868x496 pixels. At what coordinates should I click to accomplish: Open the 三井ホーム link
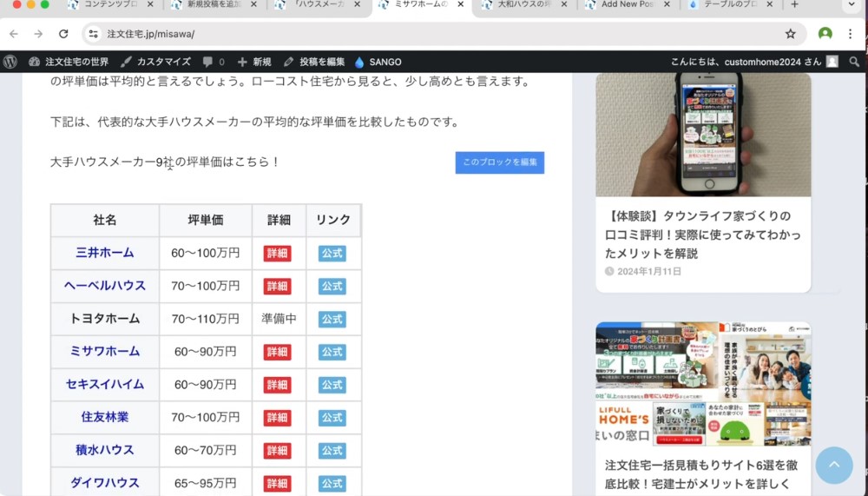pyautogui.click(x=105, y=253)
